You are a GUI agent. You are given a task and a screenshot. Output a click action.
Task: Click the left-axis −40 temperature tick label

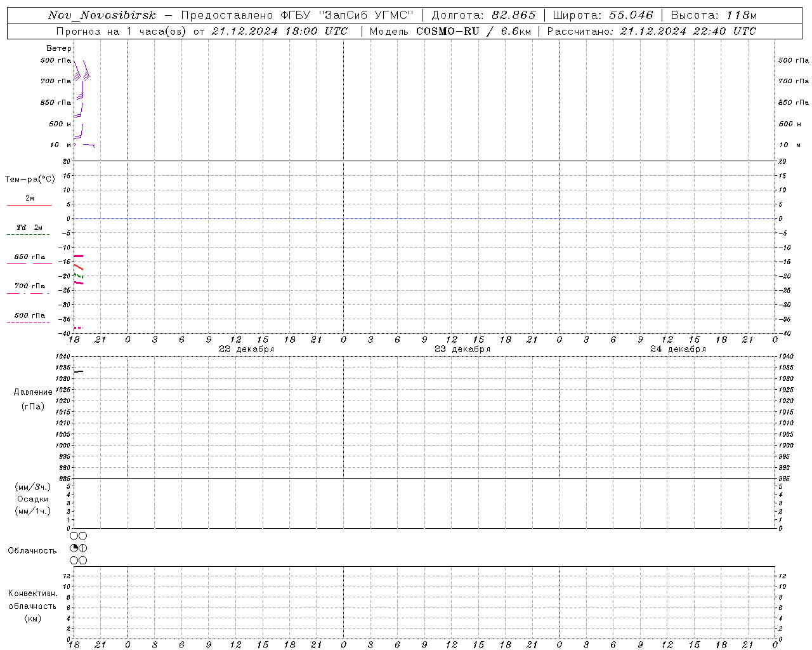(x=65, y=333)
